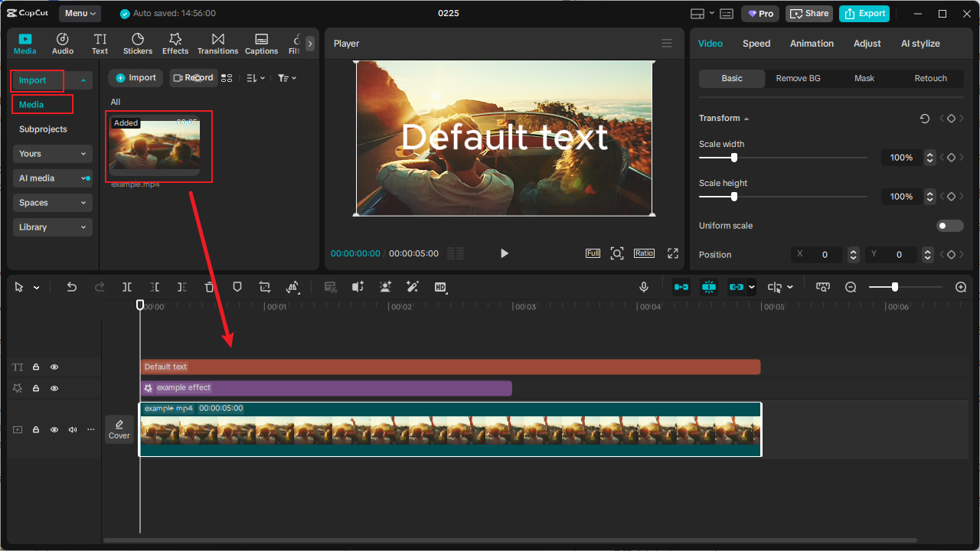Open the Menu dropdown in the title bar
This screenshot has height=551, width=980.
coord(78,13)
